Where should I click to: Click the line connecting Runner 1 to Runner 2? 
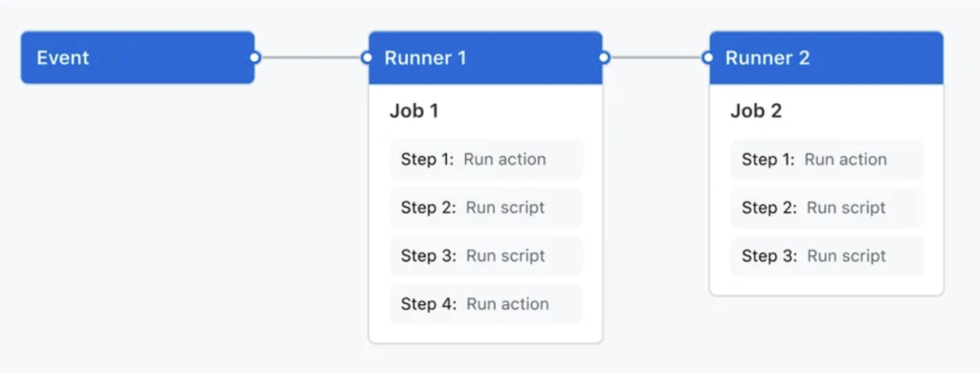[656, 57]
